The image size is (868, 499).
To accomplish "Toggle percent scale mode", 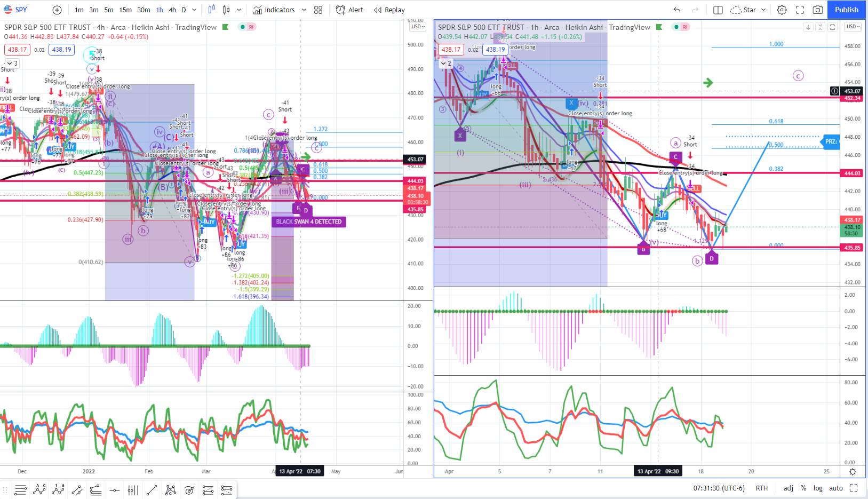I will coord(803,488).
